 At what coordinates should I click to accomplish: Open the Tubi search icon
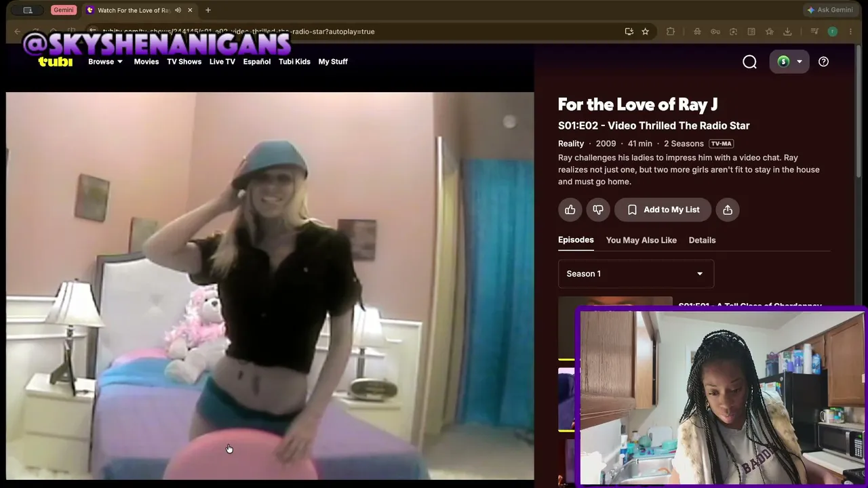click(x=749, y=62)
